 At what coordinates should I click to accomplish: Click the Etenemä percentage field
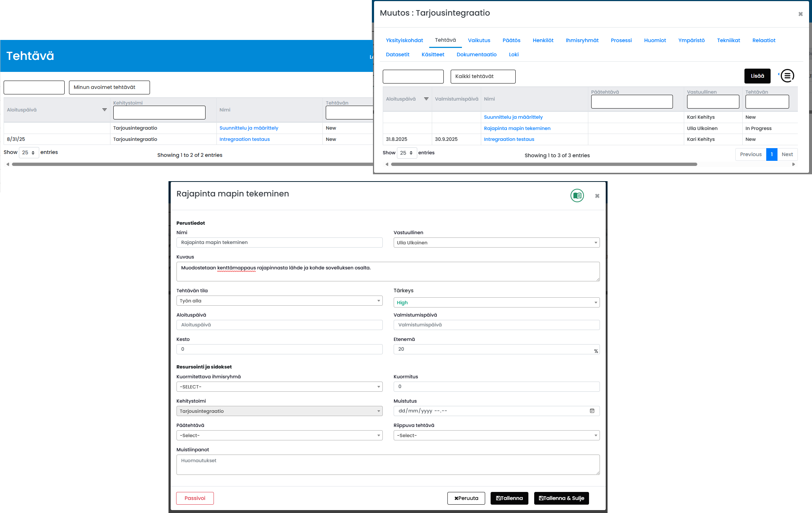pos(494,349)
